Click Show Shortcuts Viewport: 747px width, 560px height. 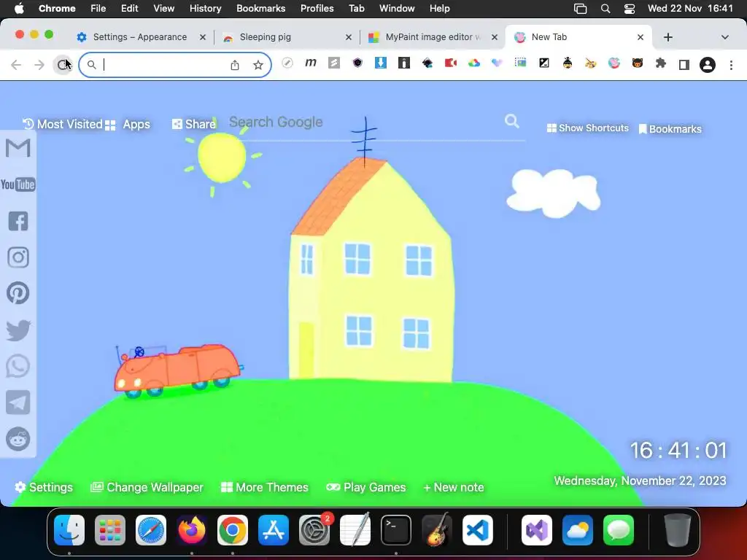coord(587,128)
